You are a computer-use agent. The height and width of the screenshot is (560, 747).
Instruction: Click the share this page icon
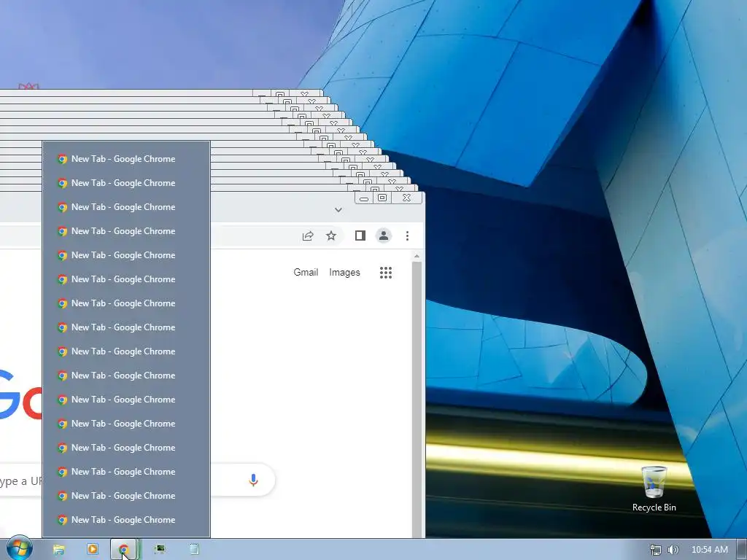point(308,236)
